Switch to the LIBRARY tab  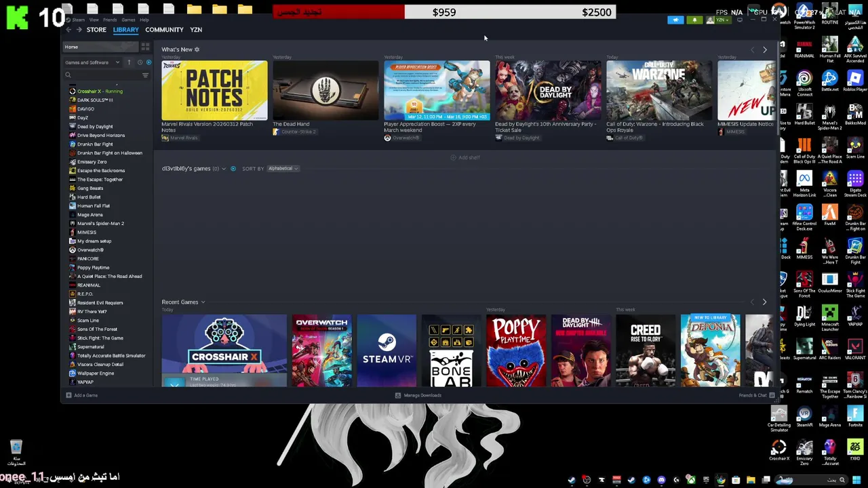coord(125,30)
